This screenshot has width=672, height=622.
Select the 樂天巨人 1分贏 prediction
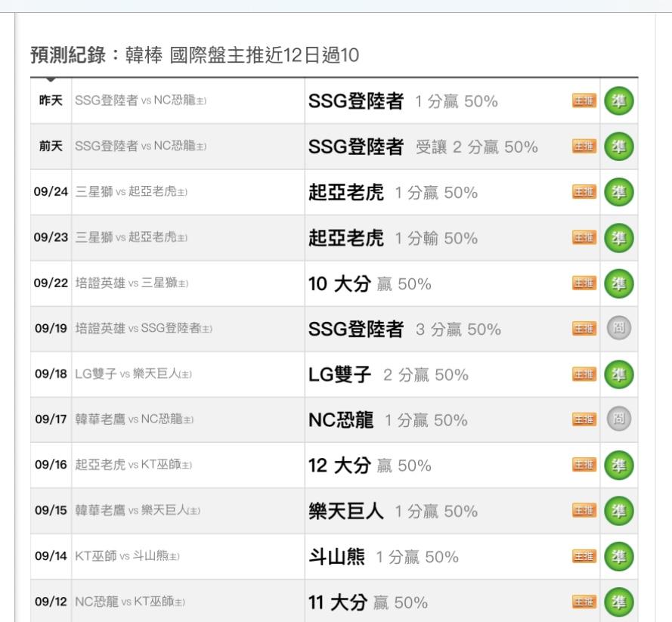[x=393, y=511]
